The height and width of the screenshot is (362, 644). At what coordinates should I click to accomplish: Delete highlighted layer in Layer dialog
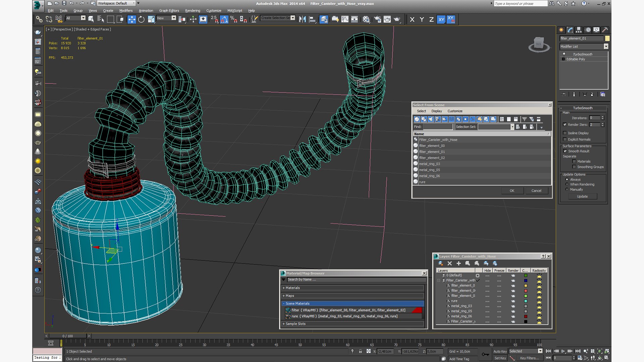click(x=449, y=263)
